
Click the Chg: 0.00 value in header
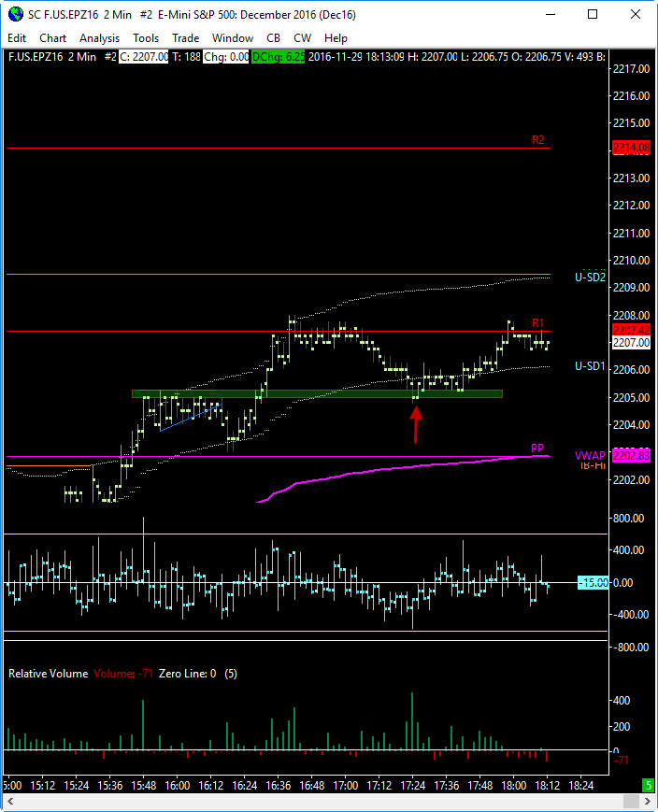(226, 57)
